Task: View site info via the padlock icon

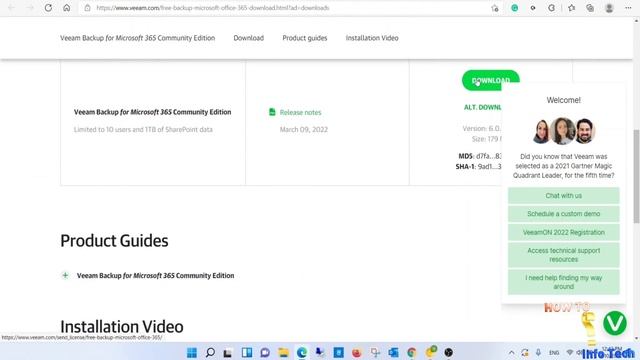Action: 87,8
